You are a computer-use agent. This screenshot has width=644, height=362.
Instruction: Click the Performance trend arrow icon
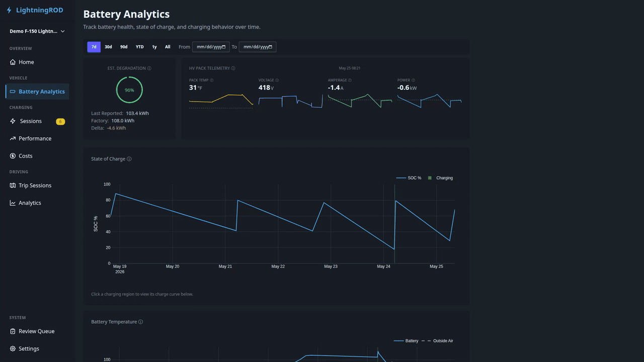(x=13, y=139)
